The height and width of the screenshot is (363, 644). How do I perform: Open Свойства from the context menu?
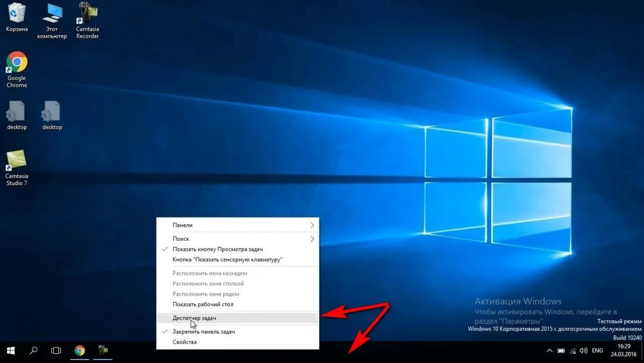click(x=237, y=342)
